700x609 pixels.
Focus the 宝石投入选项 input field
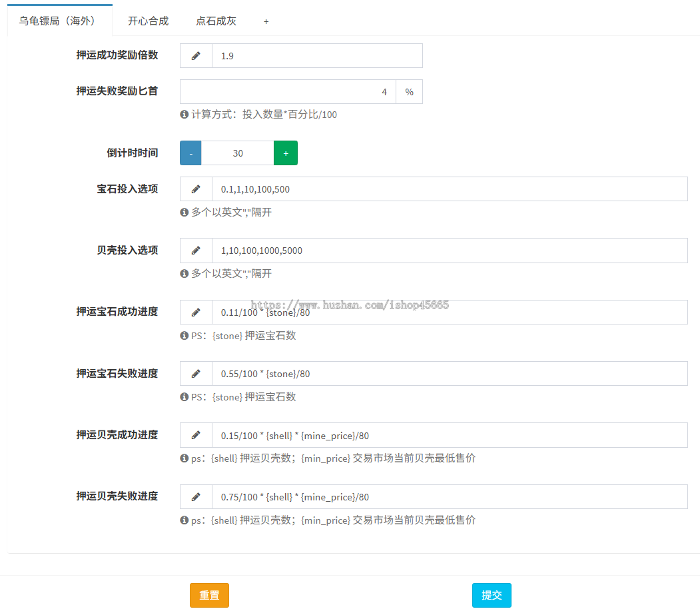(450, 189)
